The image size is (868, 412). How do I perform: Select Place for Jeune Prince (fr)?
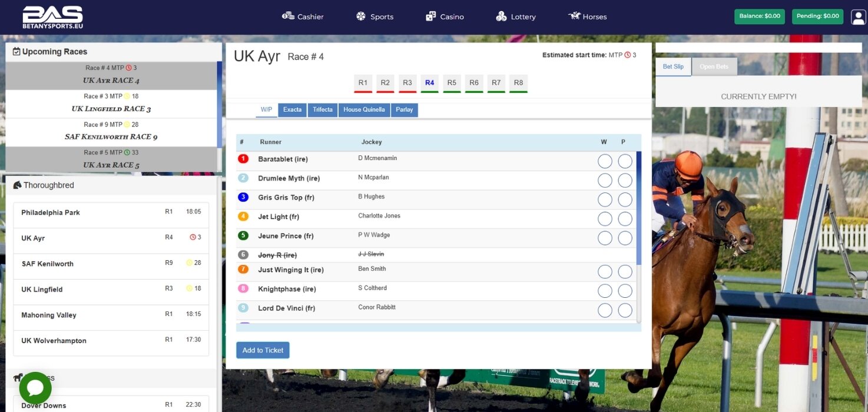click(x=625, y=238)
